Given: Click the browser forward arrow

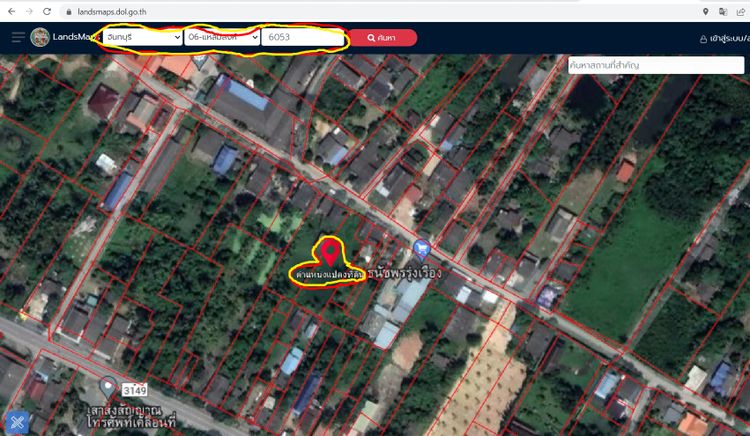Looking at the screenshot, I should (x=27, y=11).
